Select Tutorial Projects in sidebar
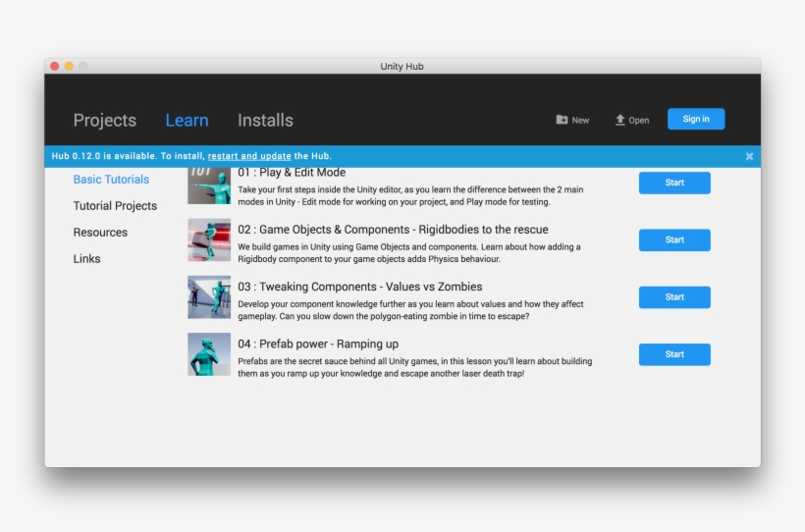805x532 pixels. (115, 206)
